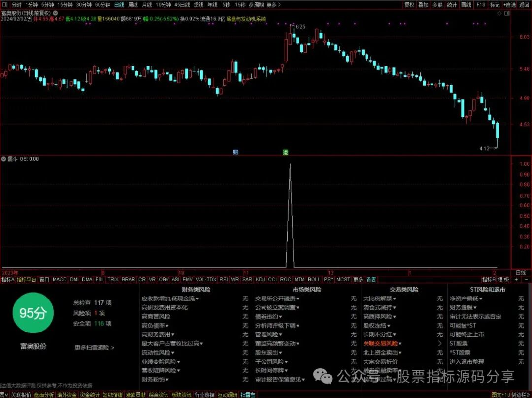Select the 季线 quarterly period tab
Screen dimensions: 532x398
pyautogui.click(x=199, y=5)
